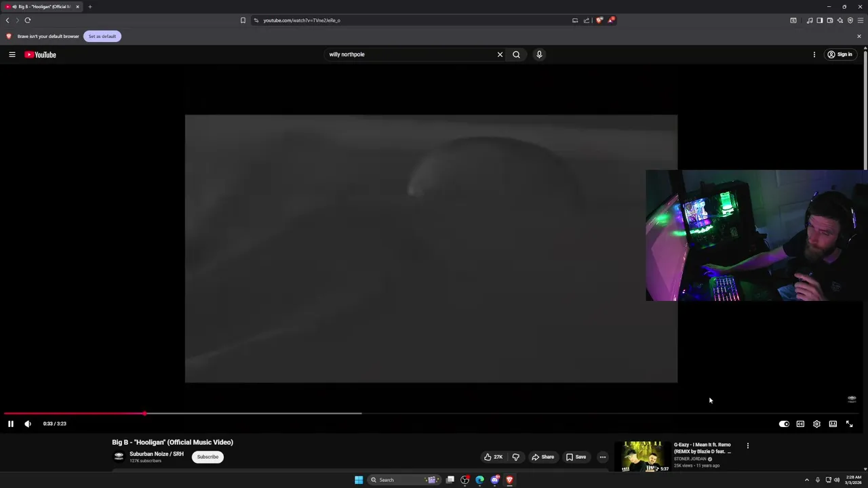Subscribe to Suburban Noize channel
The width and height of the screenshot is (868, 488).
208,457
